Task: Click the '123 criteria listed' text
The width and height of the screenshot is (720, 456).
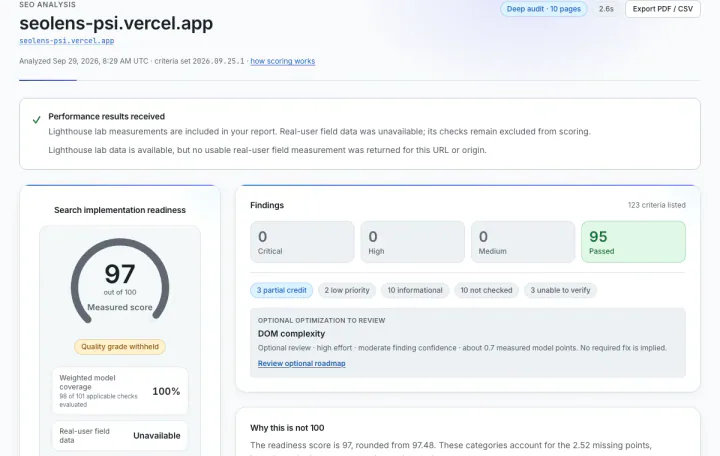Action: click(657, 205)
